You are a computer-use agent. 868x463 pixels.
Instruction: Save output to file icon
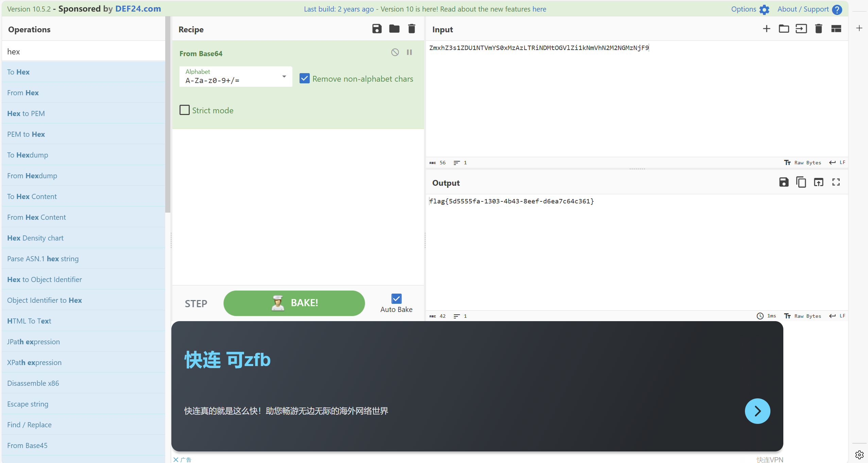pos(784,182)
